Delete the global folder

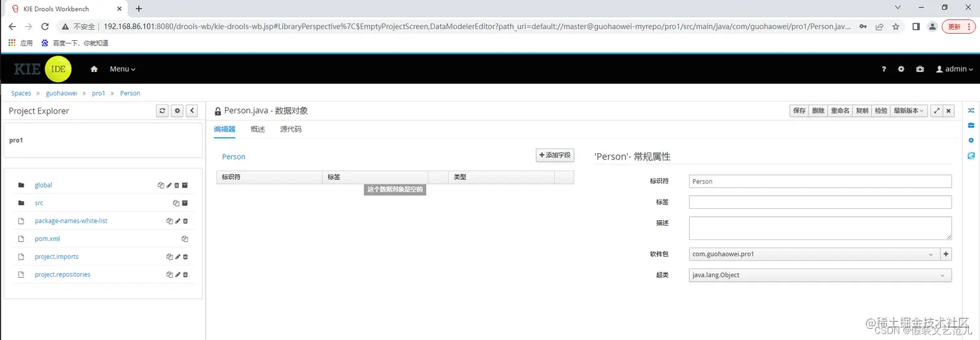[x=177, y=185]
